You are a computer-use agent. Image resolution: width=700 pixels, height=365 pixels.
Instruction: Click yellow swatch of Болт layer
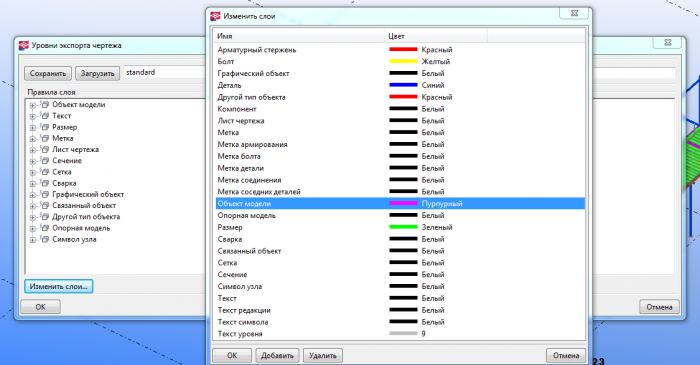coord(403,62)
